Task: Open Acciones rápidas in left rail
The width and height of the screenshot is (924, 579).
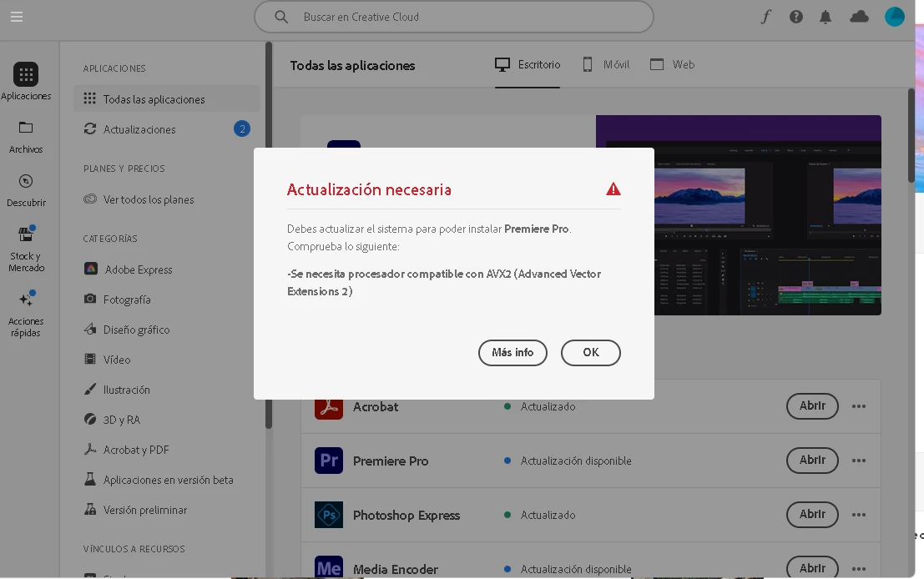Action: [x=26, y=314]
